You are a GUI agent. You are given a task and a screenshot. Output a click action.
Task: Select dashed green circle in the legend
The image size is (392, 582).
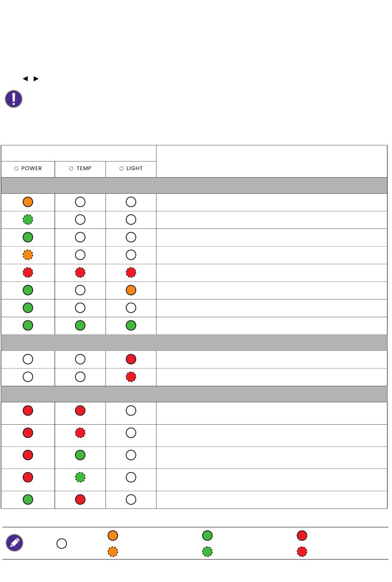coord(207,551)
